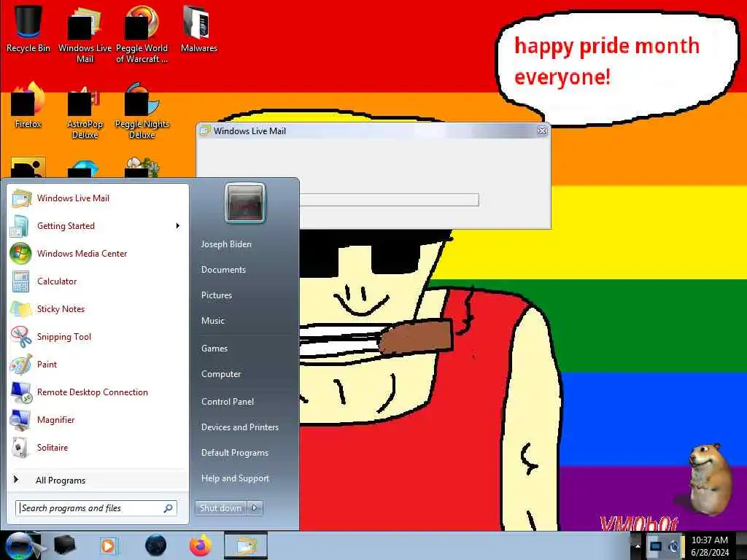Viewport: 747px width, 560px height.
Task: Open the Shut down options arrow
Action: pos(255,508)
